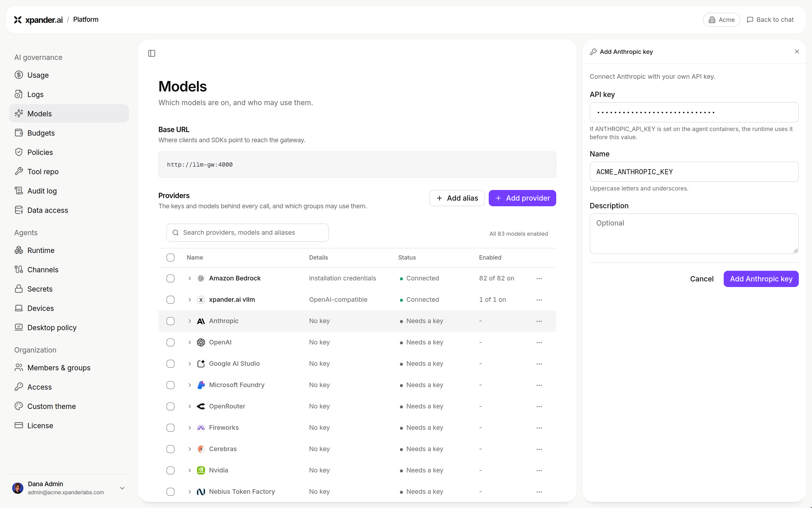Cancel adding the Anthropic key

(x=702, y=279)
